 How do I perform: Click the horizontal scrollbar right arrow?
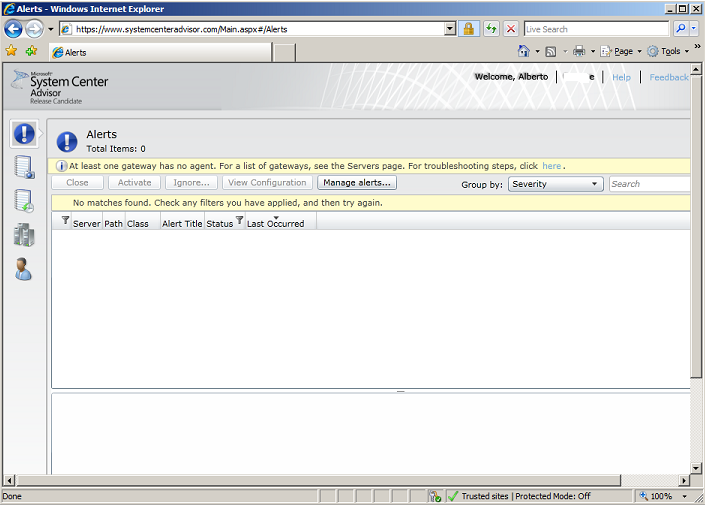[684, 481]
